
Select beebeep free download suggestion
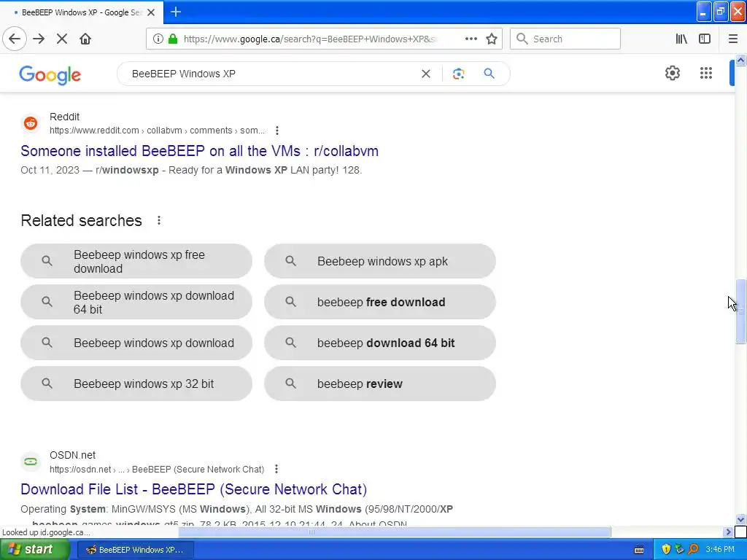(379, 303)
